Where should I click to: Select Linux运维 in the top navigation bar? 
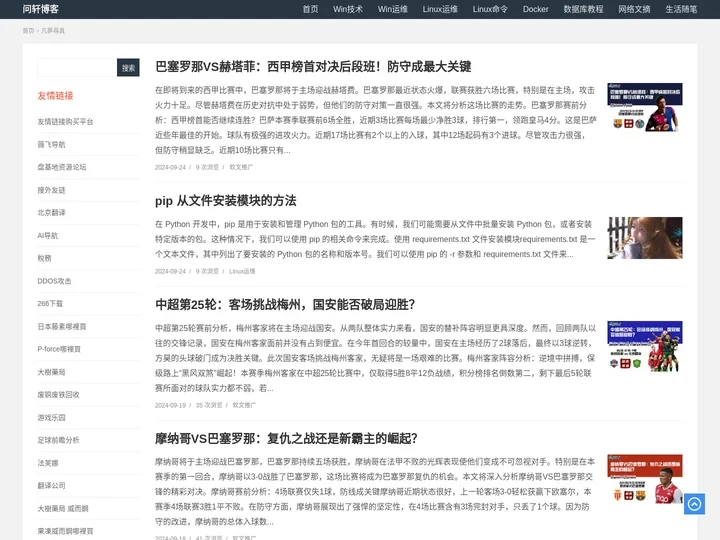click(x=440, y=9)
